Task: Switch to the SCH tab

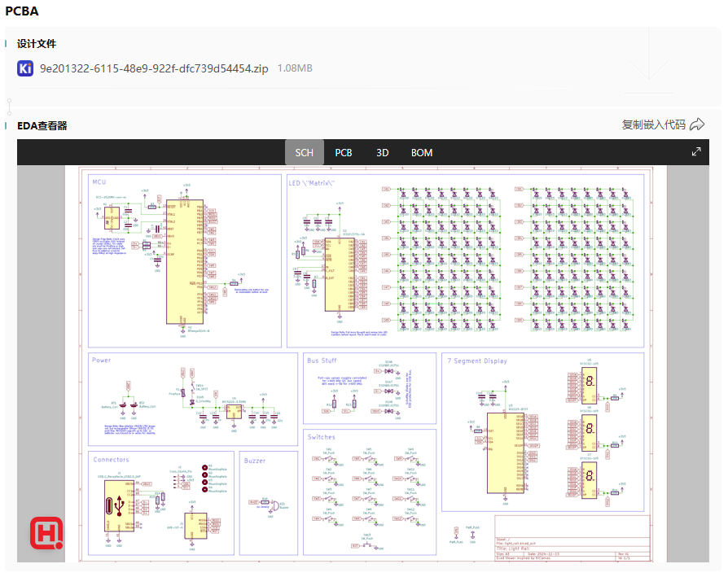Action: (x=304, y=153)
